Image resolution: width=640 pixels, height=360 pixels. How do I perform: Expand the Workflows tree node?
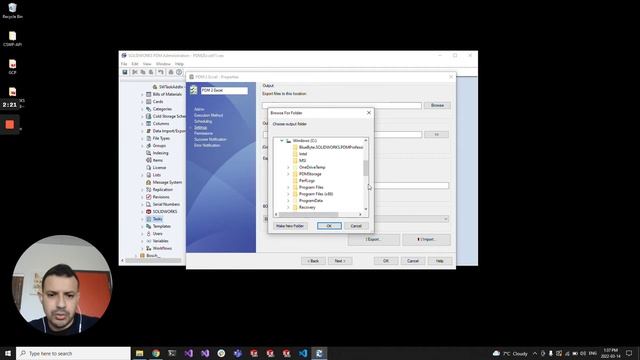point(142,248)
